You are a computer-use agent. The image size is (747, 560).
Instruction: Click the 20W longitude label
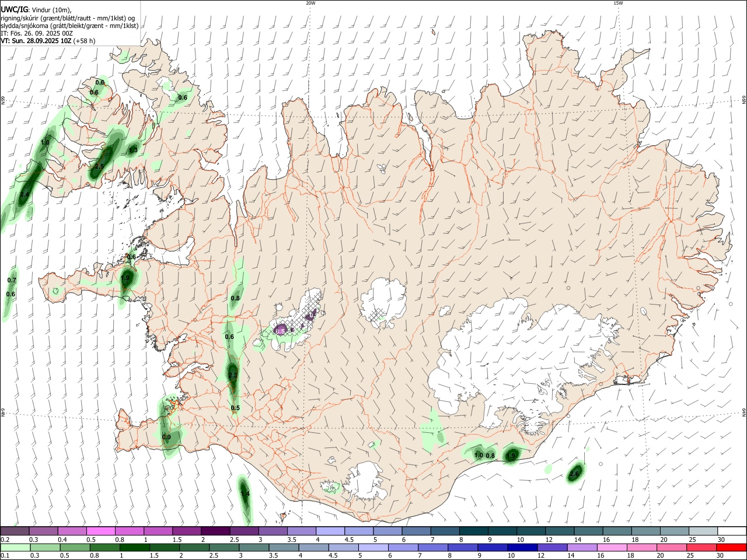[x=310, y=3]
